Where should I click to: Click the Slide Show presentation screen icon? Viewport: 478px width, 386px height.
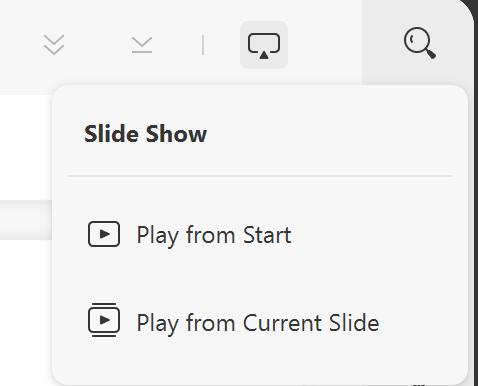264,45
